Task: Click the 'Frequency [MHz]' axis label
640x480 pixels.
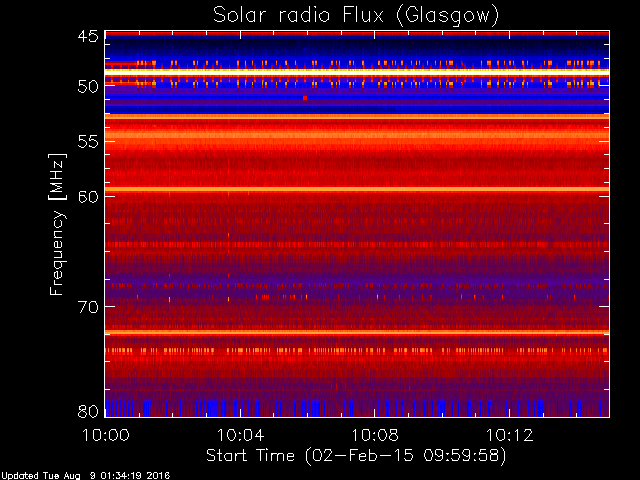Action: [57, 224]
